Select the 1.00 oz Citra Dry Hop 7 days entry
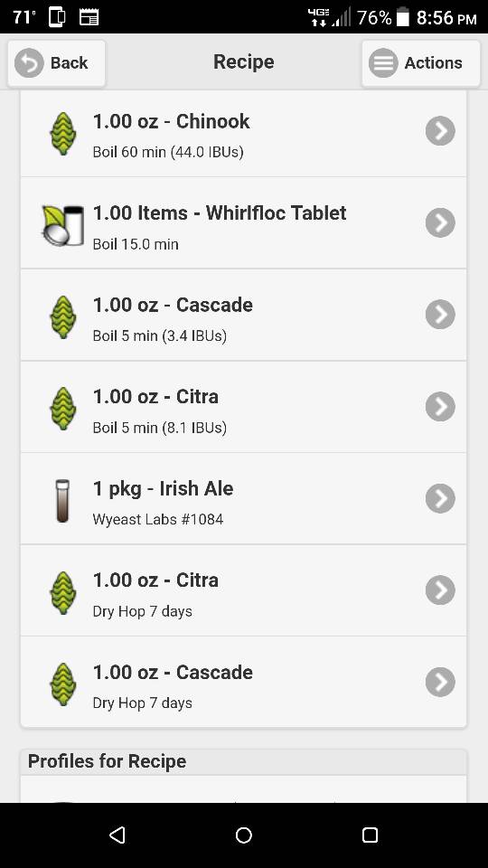 (x=243, y=590)
